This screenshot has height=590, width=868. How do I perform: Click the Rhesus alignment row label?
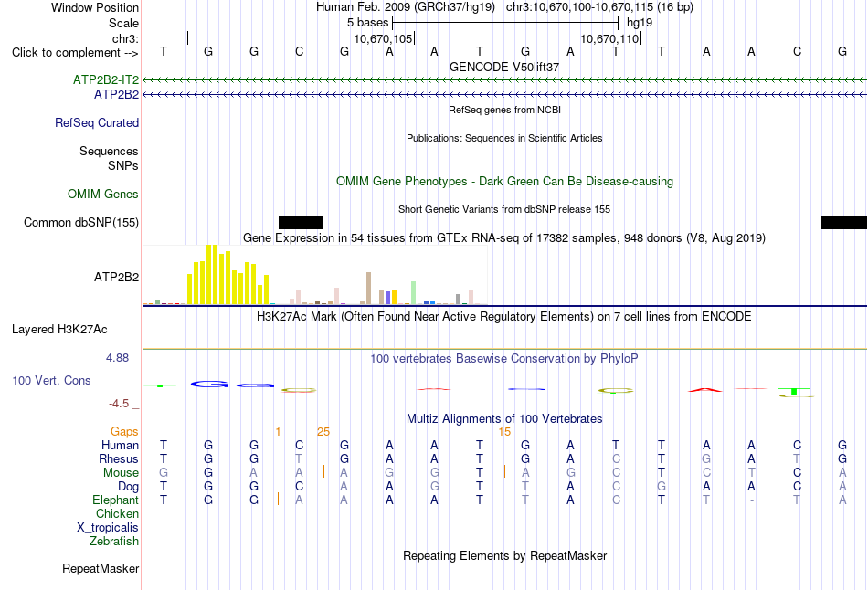(x=119, y=458)
